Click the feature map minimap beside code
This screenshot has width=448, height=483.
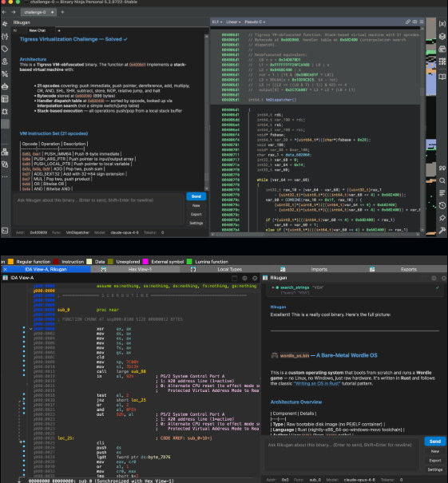click(430, 127)
